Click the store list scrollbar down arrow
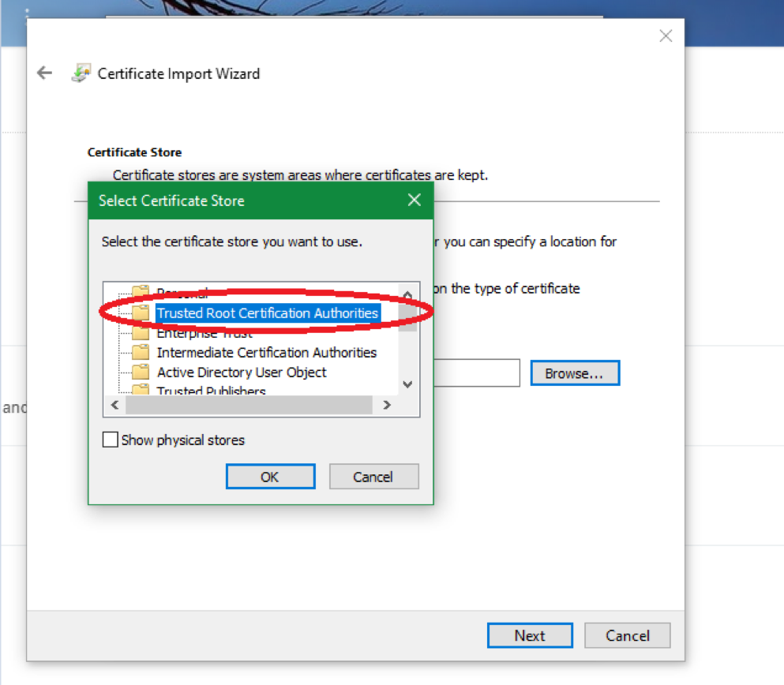 tap(407, 384)
